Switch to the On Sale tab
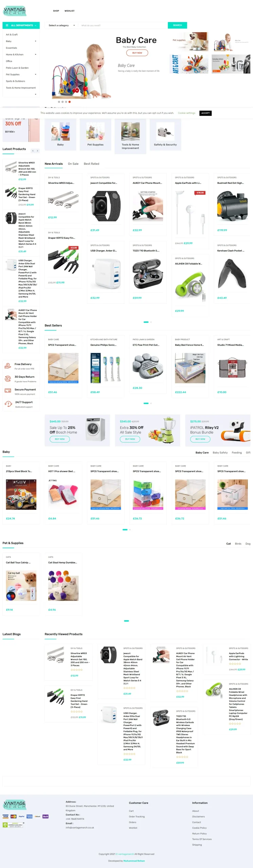This screenshot has height=868, width=253. [73, 164]
